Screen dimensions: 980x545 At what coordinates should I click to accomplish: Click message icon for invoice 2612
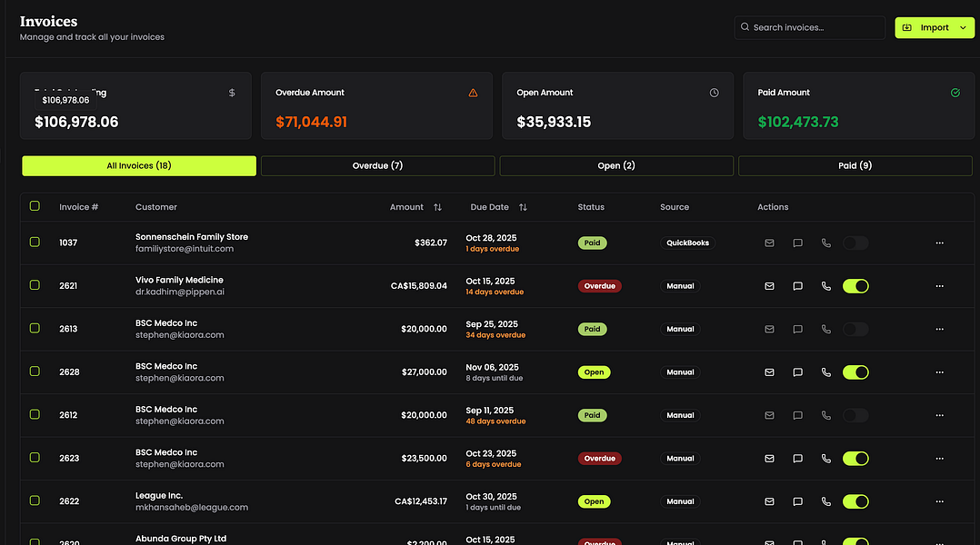click(x=797, y=415)
